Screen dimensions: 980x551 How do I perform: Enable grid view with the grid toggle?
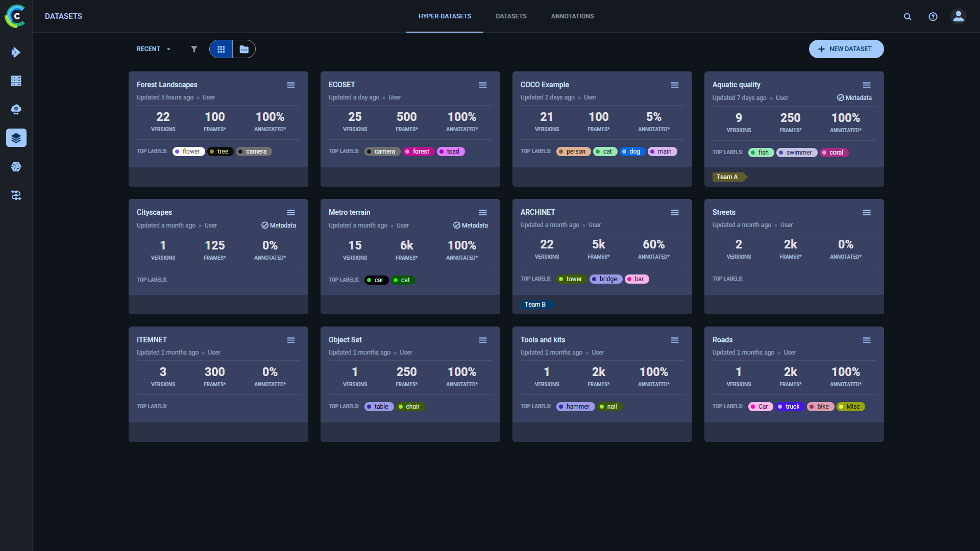click(221, 49)
